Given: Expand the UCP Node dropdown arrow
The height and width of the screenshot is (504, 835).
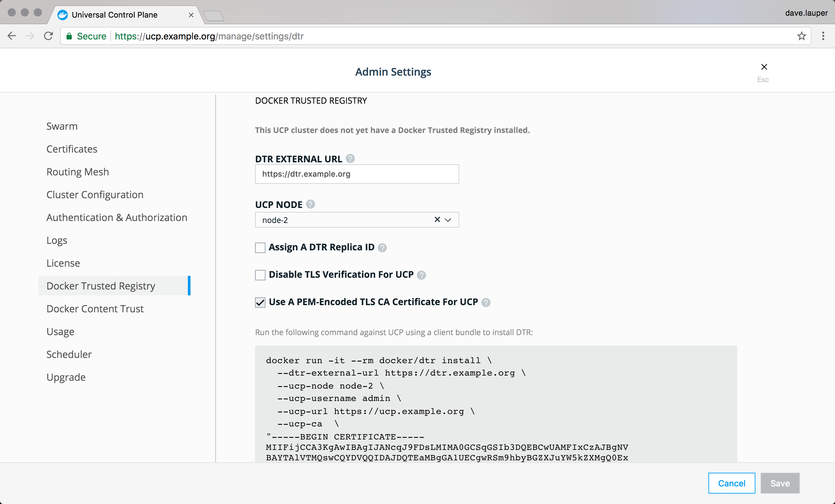Looking at the screenshot, I should (x=448, y=220).
